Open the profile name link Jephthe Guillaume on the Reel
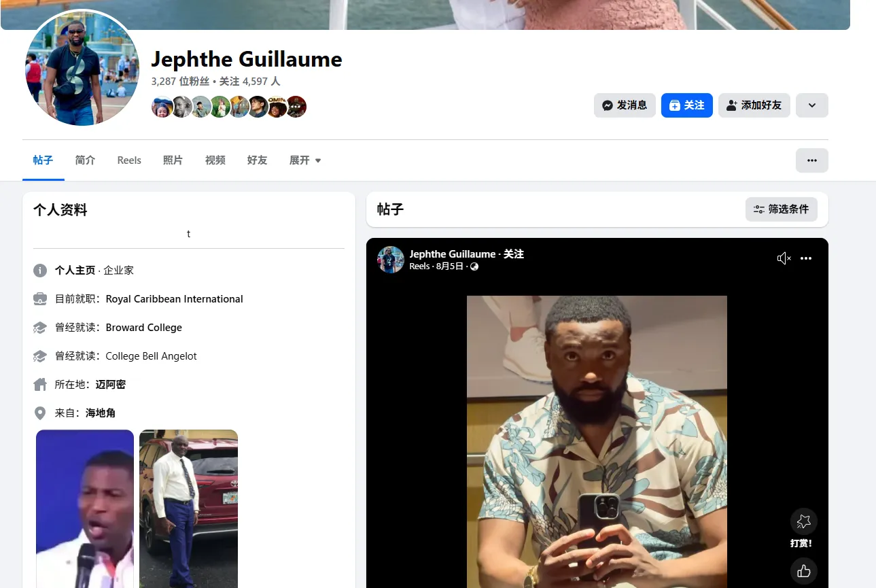The image size is (876, 588). 453,254
